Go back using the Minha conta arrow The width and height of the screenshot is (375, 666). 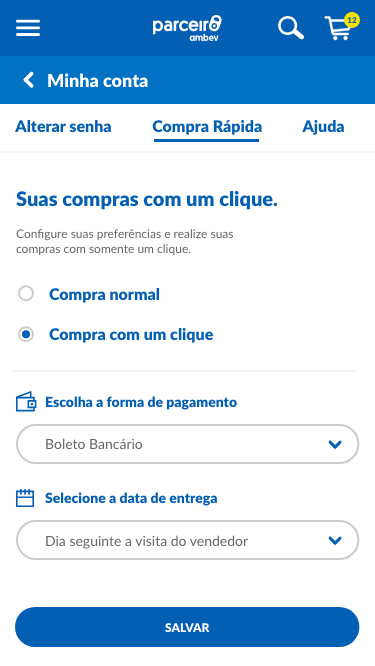(x=28, y=80)
